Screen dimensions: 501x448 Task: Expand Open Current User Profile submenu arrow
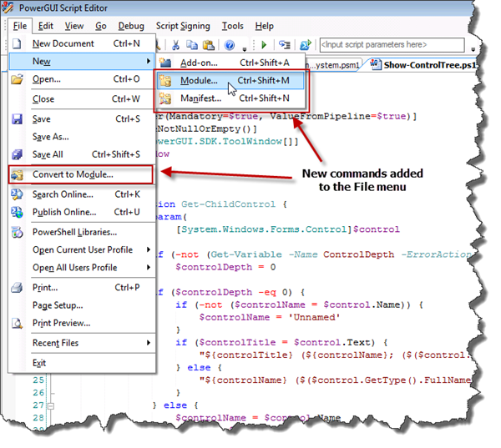[x=149, y=249]
